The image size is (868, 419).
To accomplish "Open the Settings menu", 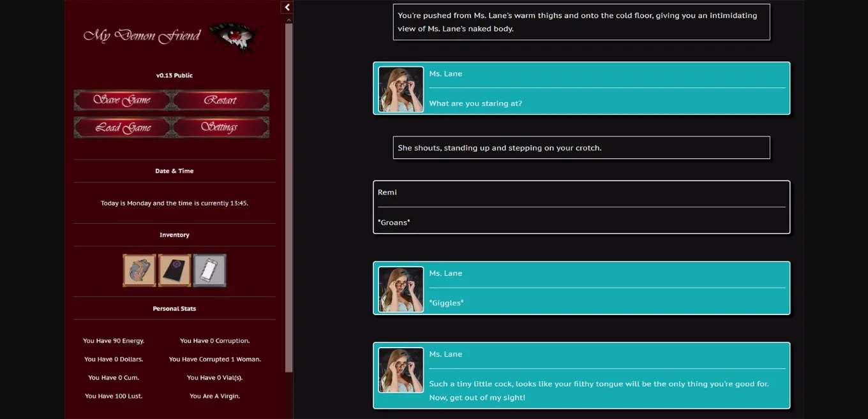I will pos(220,128).
